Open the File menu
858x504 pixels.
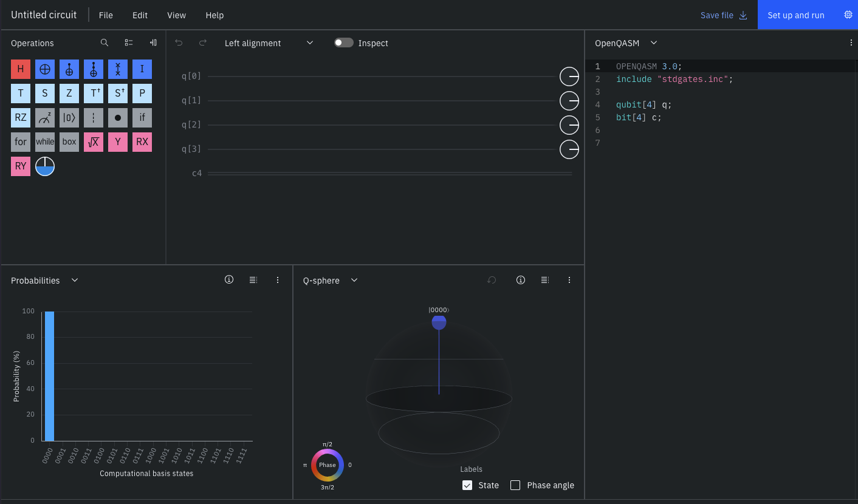106,15
